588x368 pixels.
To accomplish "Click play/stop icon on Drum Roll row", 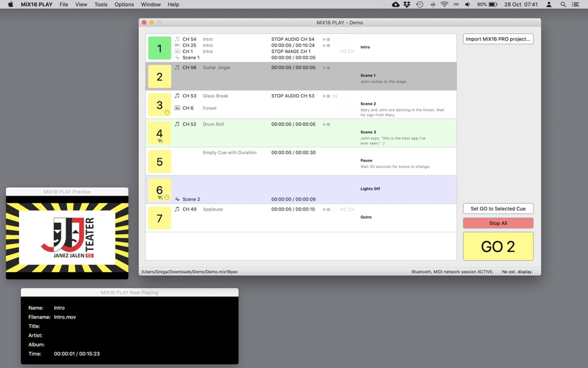I will coord(326,125).
